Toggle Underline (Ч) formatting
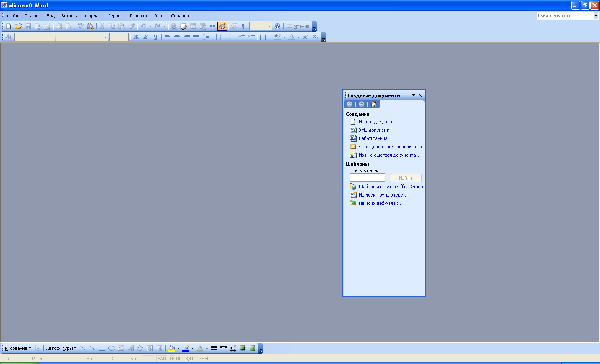Viewport: 600px width, 364px height. pos(155,37)
